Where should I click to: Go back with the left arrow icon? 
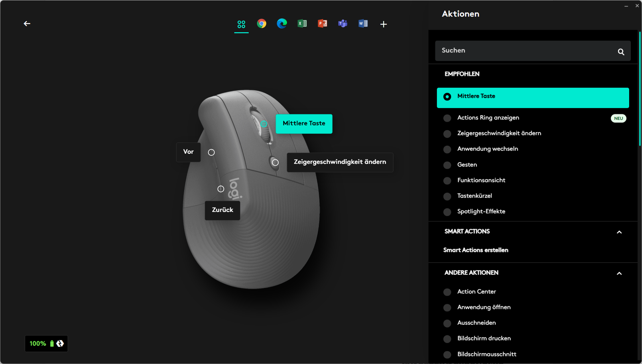click(x=27, y=24)
